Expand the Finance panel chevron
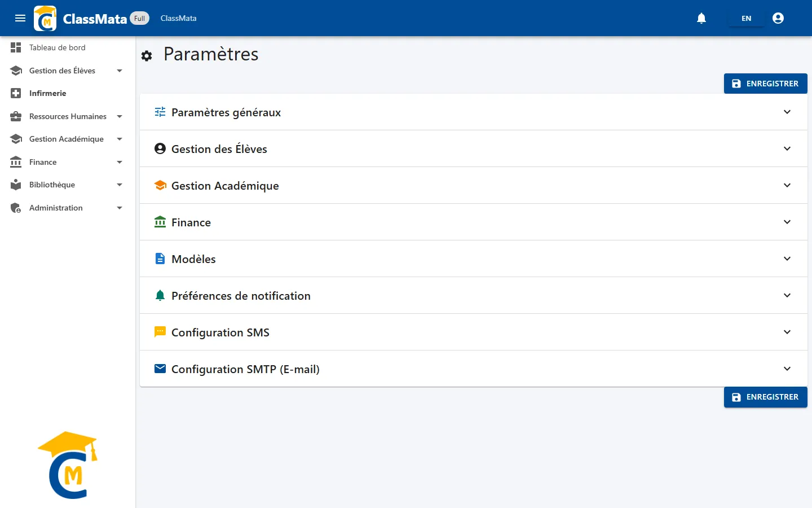Screen dimensions: 812x508 (787, 222)
